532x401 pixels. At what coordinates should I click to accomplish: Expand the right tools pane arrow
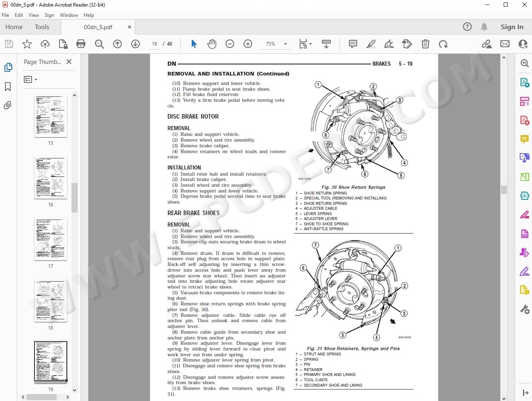525,393
